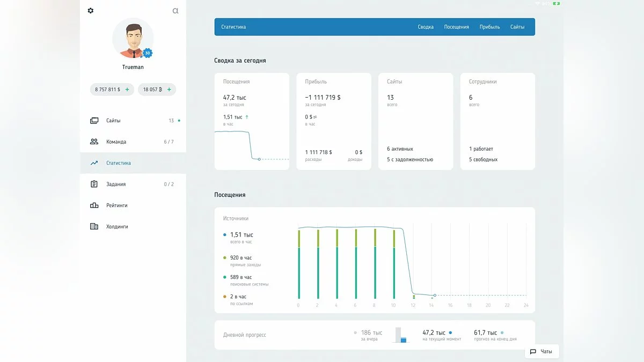
Task: Click the Холдинги building icon
Action: point(94,226)
